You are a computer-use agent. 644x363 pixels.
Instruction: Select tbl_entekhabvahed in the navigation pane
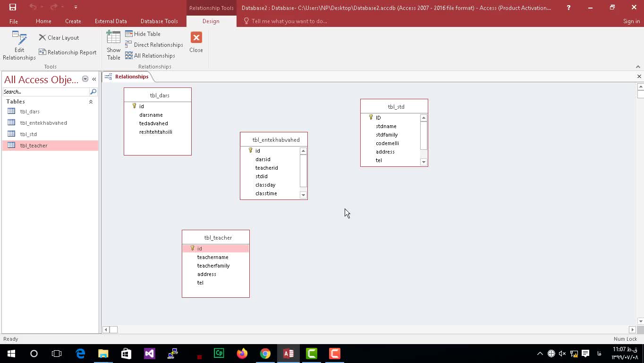(x=43, y=123)
